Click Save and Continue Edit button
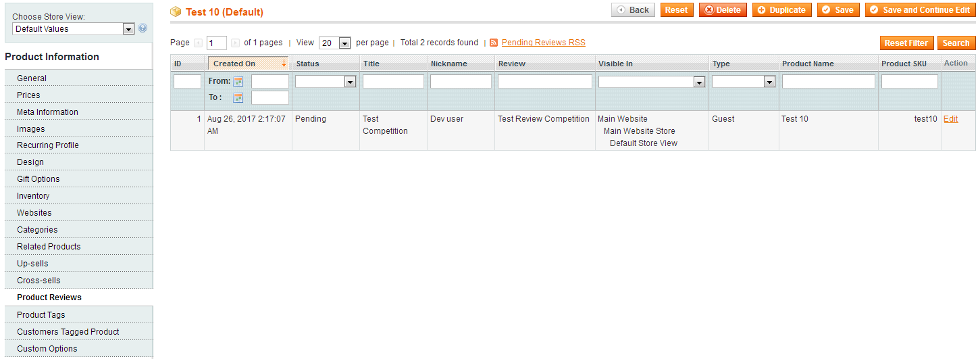980x359 pixels. coord(920,10)
